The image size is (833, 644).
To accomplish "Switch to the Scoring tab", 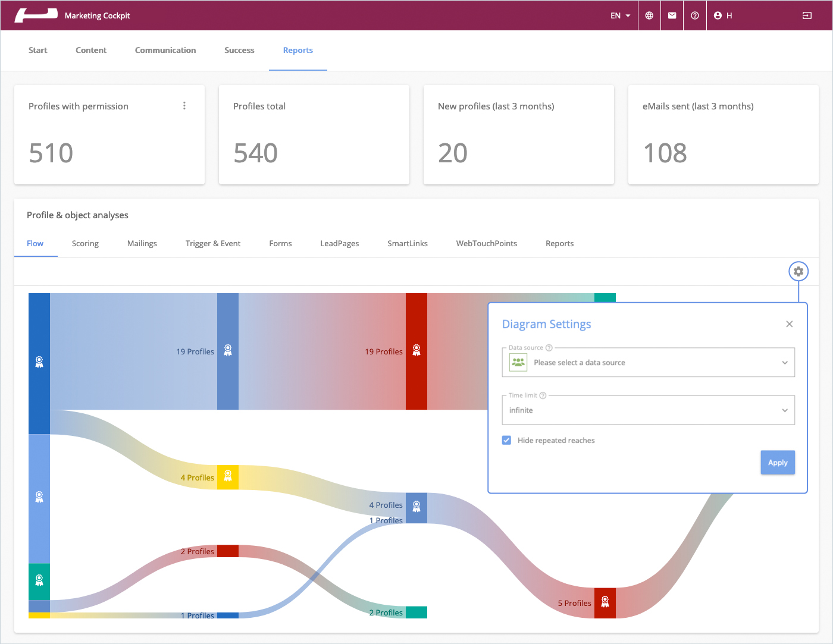I will [x=85, y=243].
